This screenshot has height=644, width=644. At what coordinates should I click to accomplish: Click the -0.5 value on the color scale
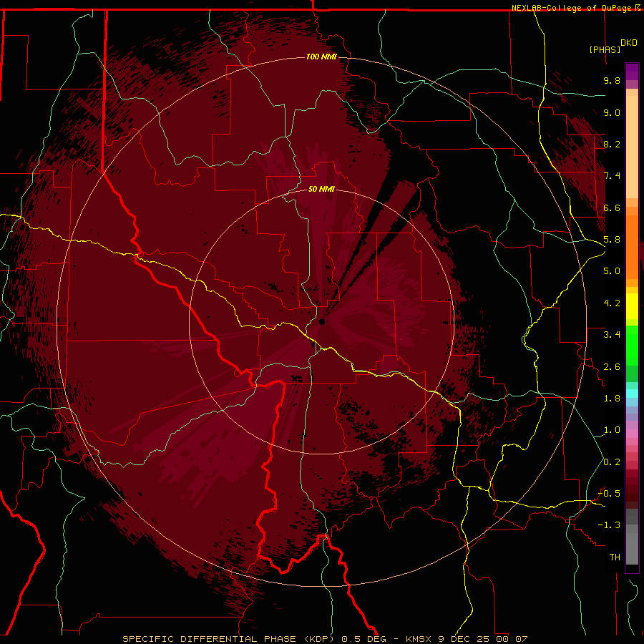coord(609,494)
